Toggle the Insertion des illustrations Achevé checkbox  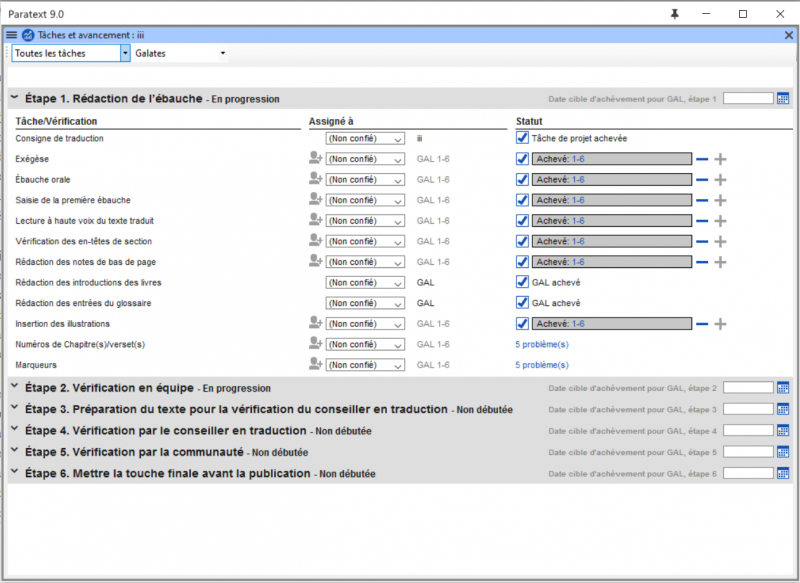pyautogui.click(x=522, y=323)
